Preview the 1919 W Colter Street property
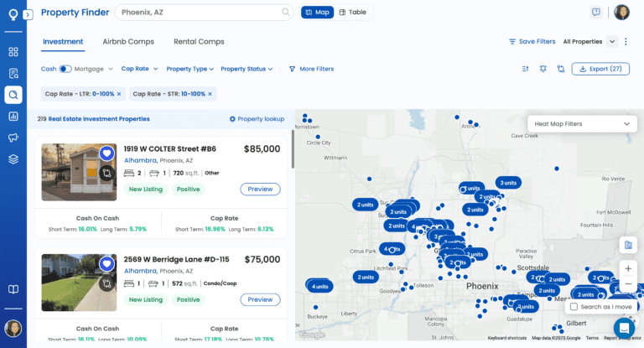Image resolution: width=644 pixels, height=348 pixels. pyautogui.click(x=260, y=189)
